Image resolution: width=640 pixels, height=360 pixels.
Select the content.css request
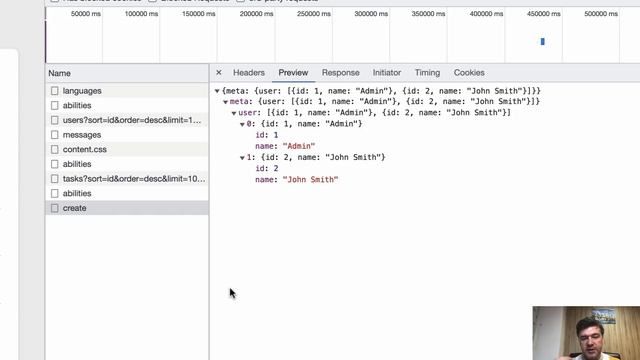pyautogui.click(x=127, y=149)
